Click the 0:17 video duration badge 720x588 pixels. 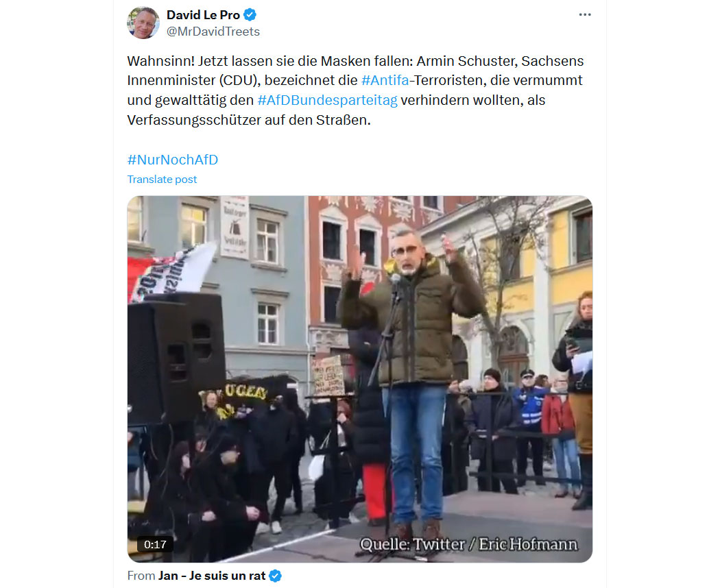pyautogui.click(x=155, y=544)
